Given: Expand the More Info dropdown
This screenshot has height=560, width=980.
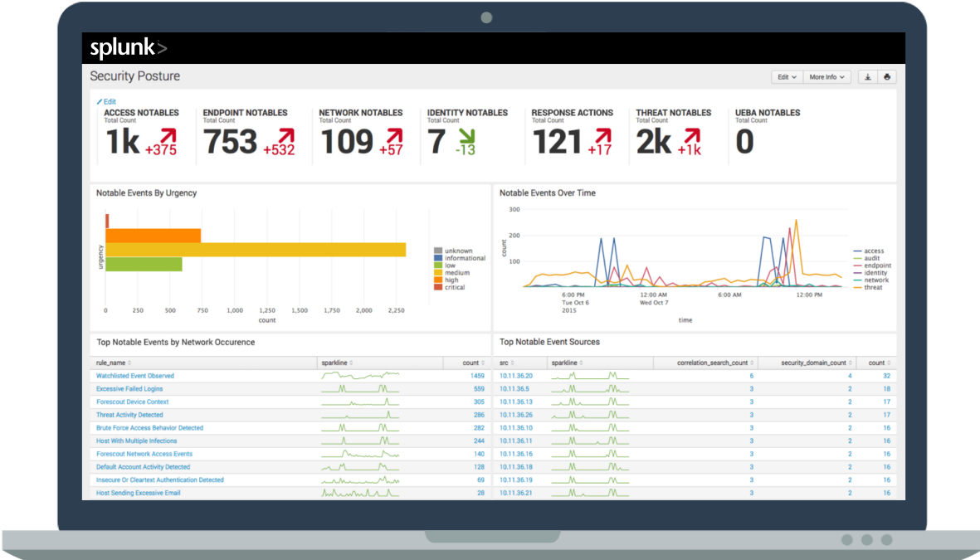Looking at the screenshot, I should point(827,77).
